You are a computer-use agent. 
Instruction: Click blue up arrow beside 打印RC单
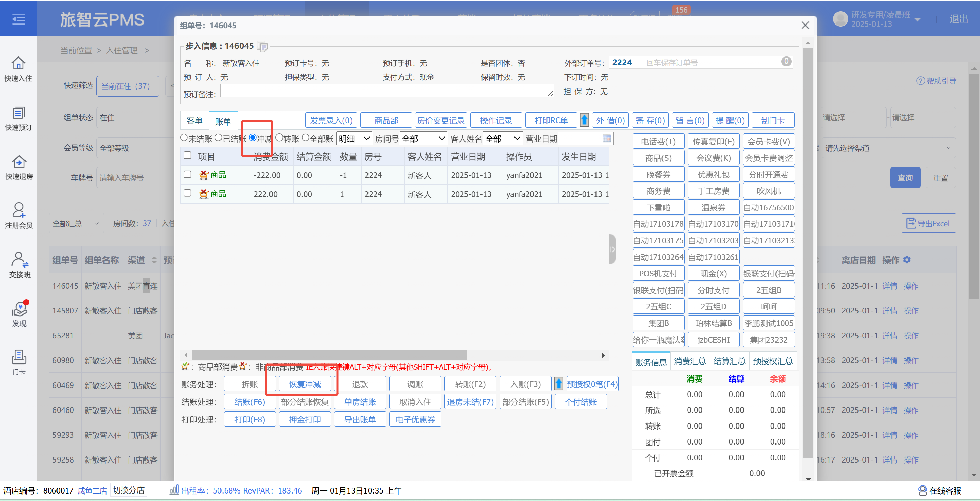point(584,120)
